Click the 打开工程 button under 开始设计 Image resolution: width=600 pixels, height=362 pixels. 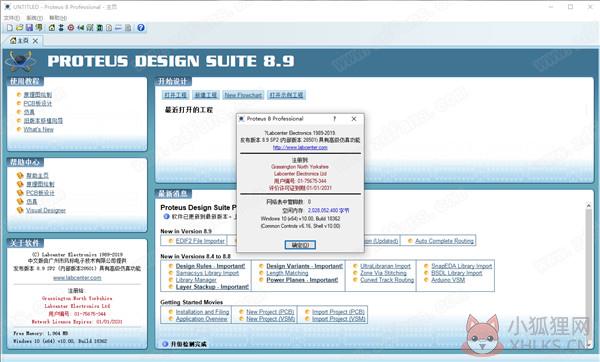pyautogui.click(x=176, y=95)
